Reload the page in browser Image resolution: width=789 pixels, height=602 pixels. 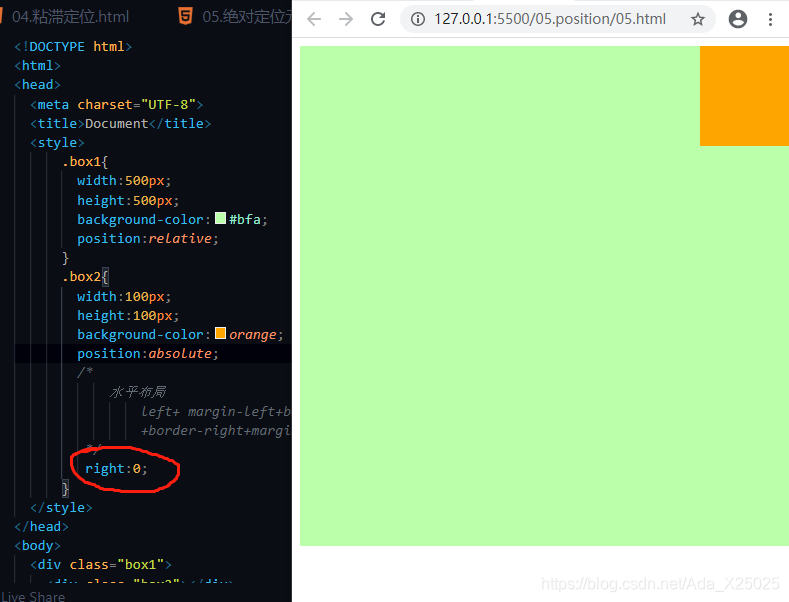pos(378,19)
